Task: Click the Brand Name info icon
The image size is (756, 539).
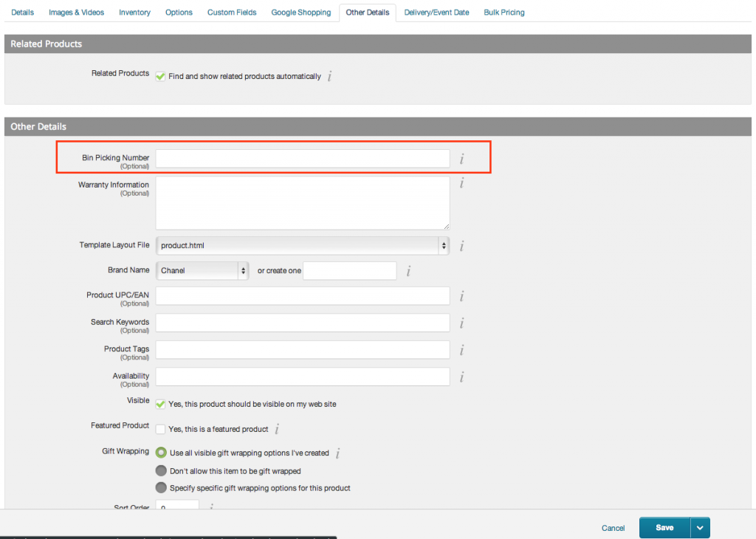Action: click(408, 270)
